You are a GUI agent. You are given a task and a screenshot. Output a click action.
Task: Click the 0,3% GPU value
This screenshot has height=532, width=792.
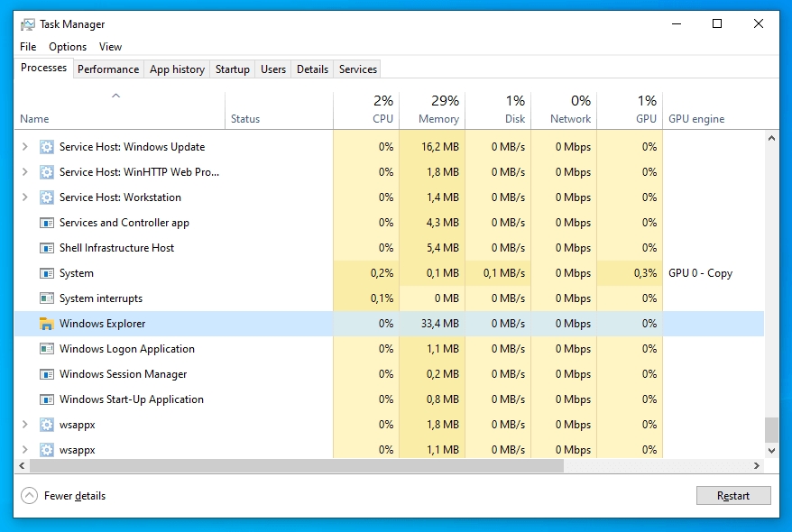coord(645,273)
